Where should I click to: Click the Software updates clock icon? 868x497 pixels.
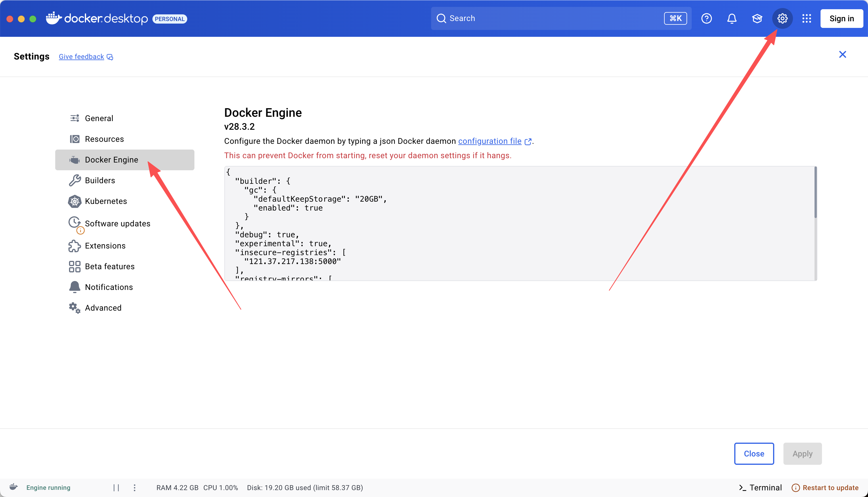[74, 222]
